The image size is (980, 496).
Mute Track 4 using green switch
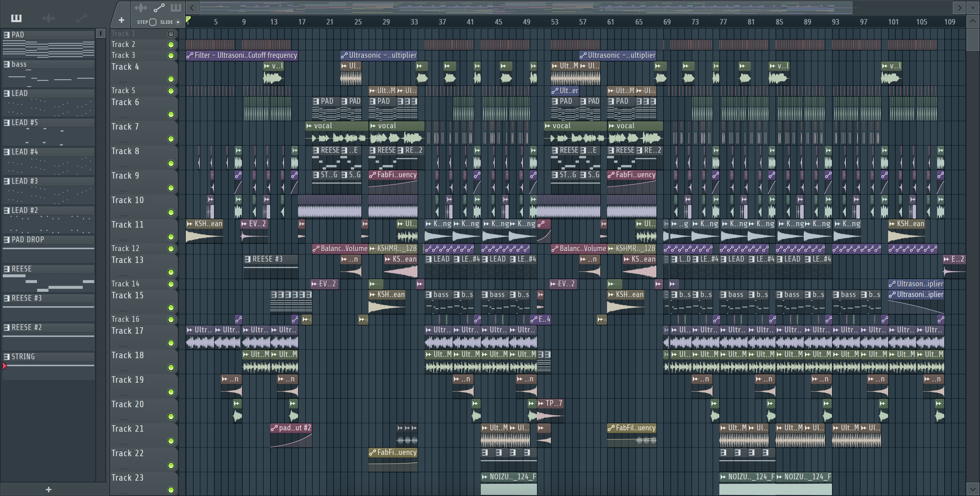tap(171, 79)
